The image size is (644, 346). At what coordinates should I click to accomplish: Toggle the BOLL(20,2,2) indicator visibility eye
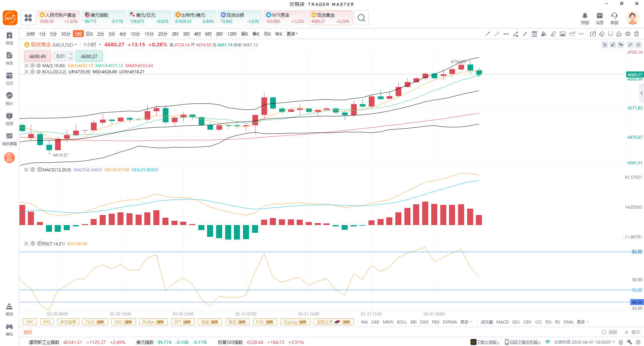(39, 72)
